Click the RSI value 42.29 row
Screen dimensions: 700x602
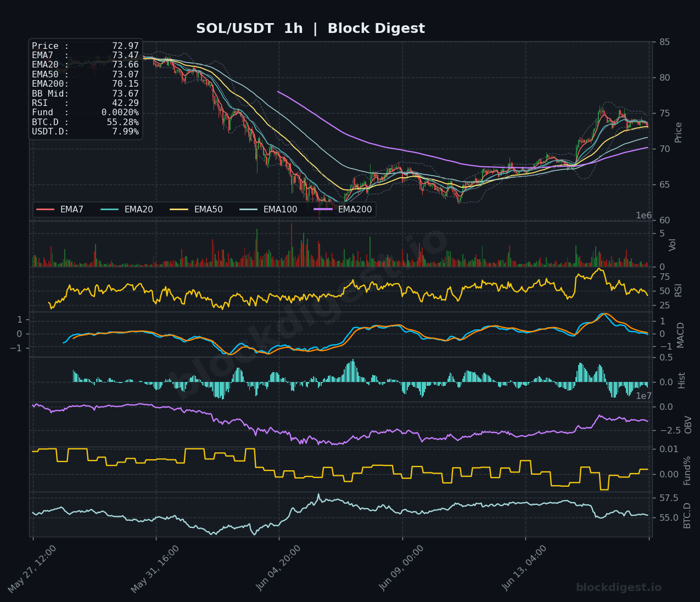click(x=86, y=103)
